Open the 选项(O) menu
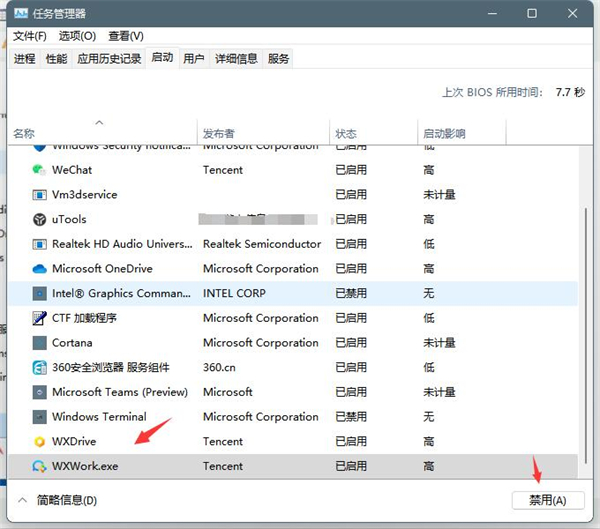This screenshot has width=600, height=529. pyautogui.click(x=77, y=36)
